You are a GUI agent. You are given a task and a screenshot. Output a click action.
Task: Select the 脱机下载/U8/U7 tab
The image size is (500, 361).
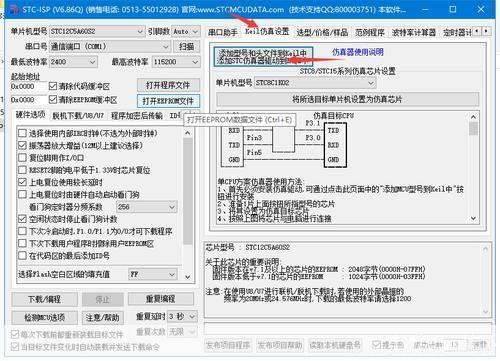click(x=78, y=116)
